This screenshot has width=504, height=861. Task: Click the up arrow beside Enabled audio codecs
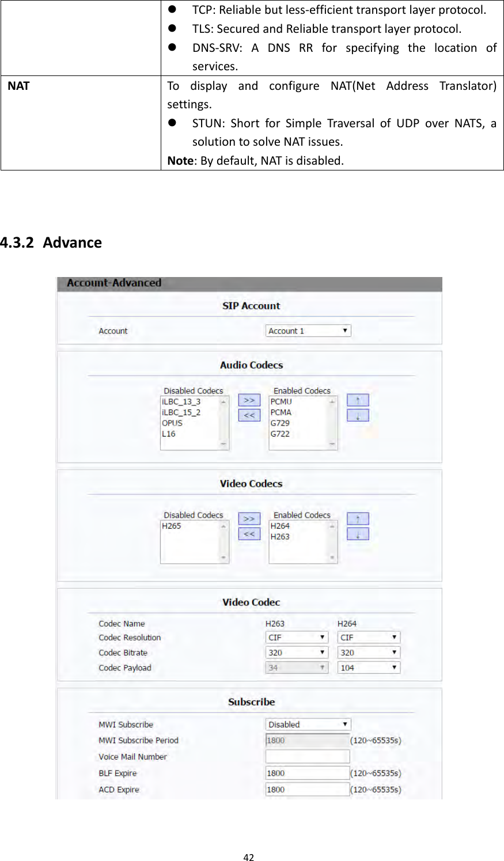pyautogui.click(x=358, y=400)
